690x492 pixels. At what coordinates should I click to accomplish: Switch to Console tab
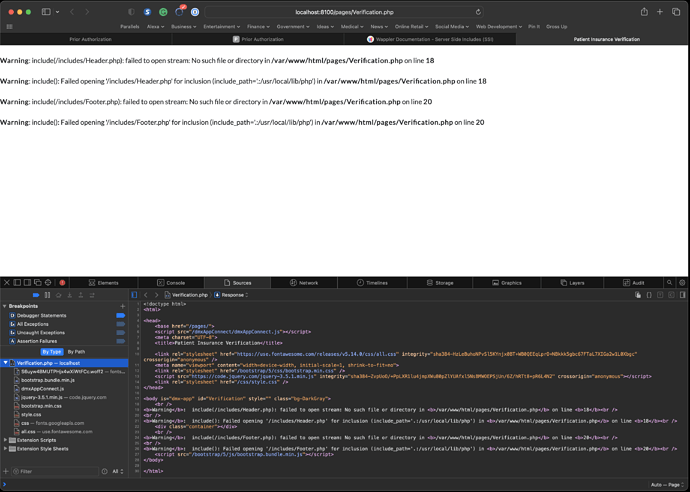coord(171,283)
